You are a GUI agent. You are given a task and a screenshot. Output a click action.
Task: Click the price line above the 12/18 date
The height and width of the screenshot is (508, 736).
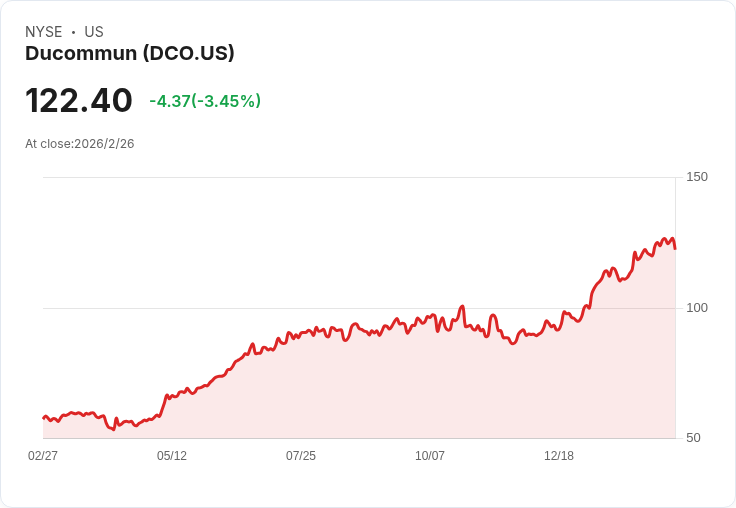(559, 322)
